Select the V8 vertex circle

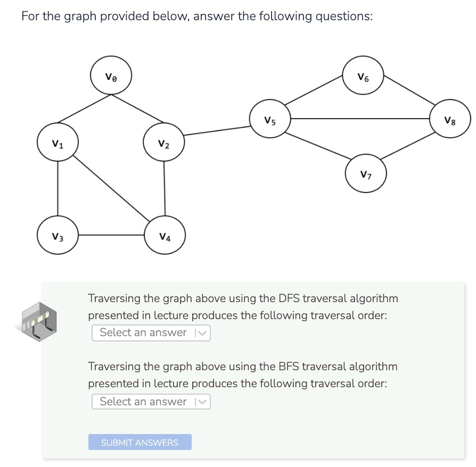450,119
